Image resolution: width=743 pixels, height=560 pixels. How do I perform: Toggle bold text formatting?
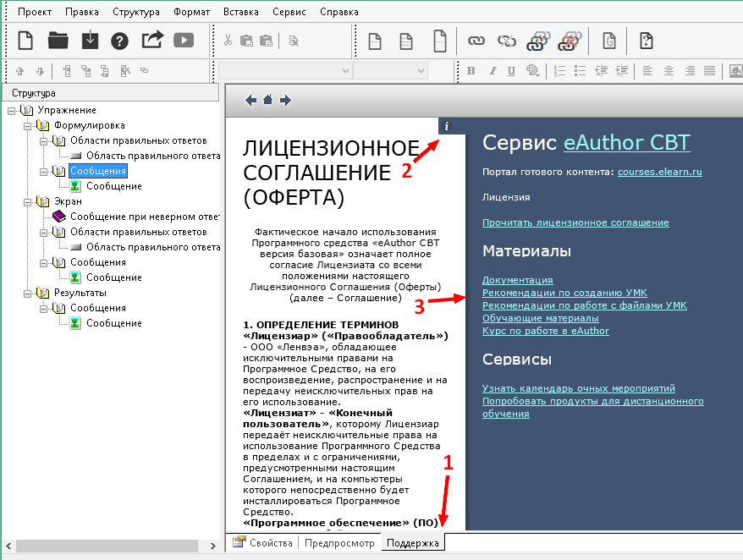click(471, 71)
